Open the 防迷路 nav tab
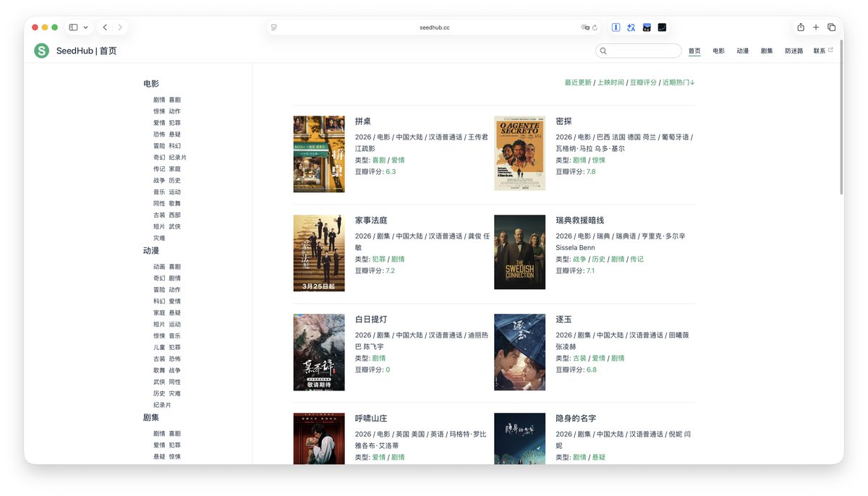This screenshot has width=868, height=496. coord(793,51)
